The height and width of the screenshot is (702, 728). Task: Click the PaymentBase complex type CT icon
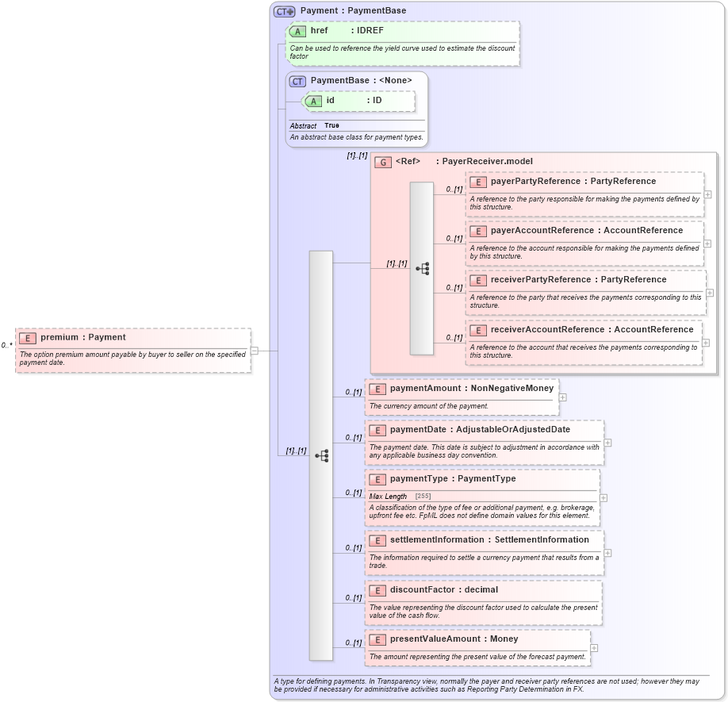click(x=297, y=80)
